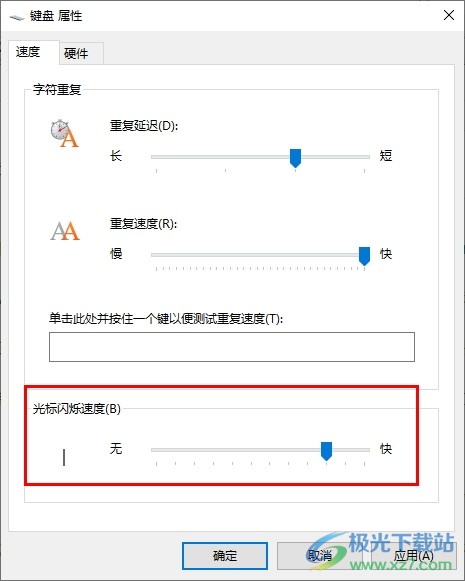Click the 重复速度(R) label

pyautogui.click(x=143, y=224)
